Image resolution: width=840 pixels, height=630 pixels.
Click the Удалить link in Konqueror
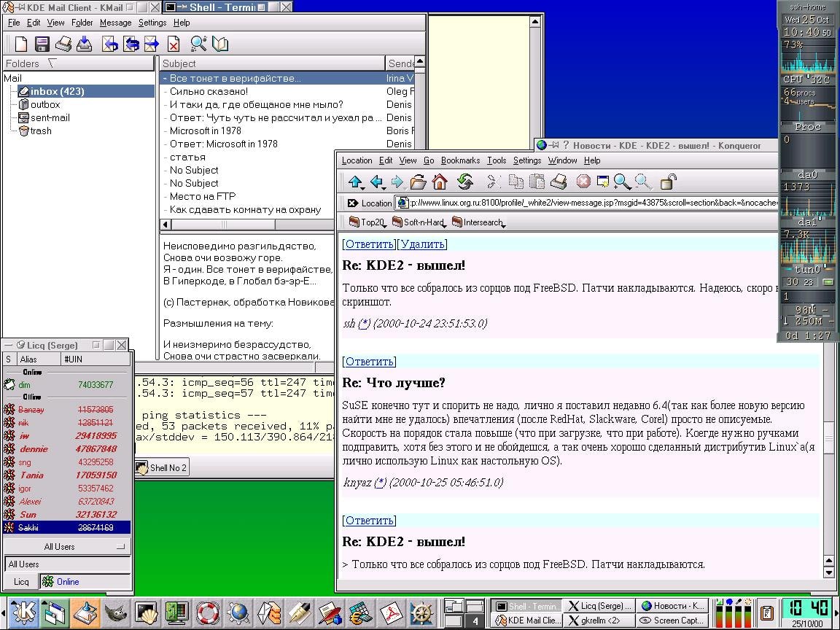pos(423,244)
